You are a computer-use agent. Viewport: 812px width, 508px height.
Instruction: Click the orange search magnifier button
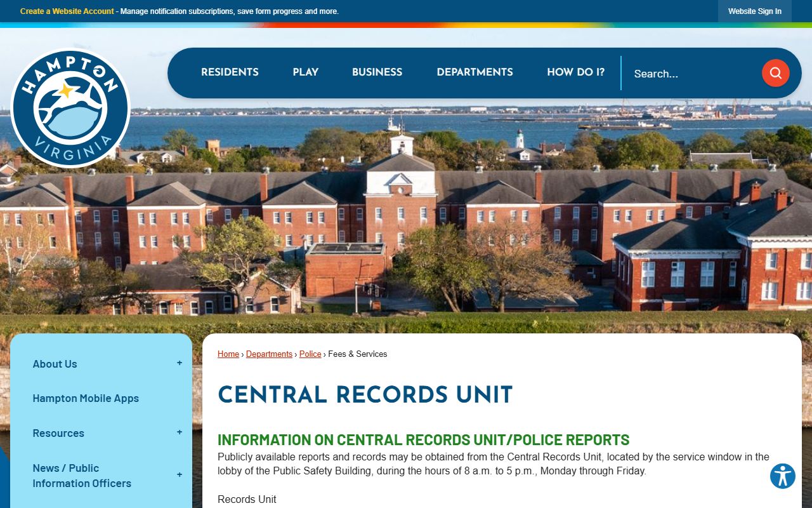[775, 73]
